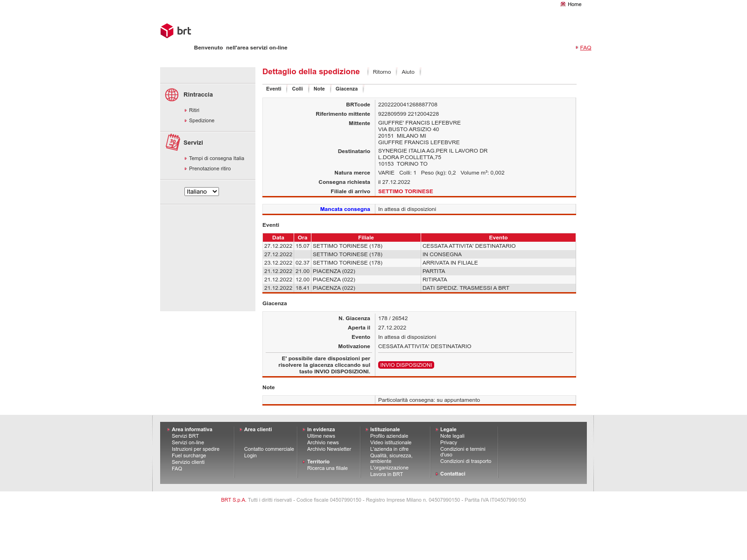
Task: Click DATI SPEDIZ. TRASMESSI A BRT event
Action: point(466,288)
